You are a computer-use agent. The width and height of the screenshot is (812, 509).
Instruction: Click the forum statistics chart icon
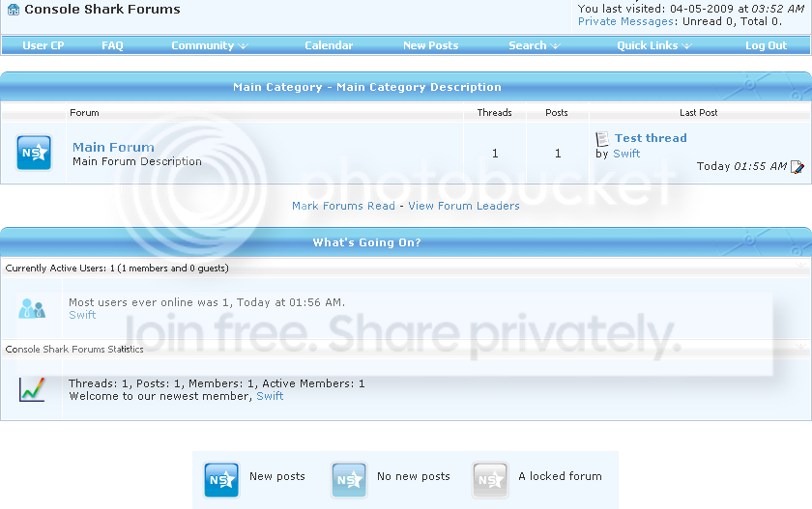tap(32, 389)
